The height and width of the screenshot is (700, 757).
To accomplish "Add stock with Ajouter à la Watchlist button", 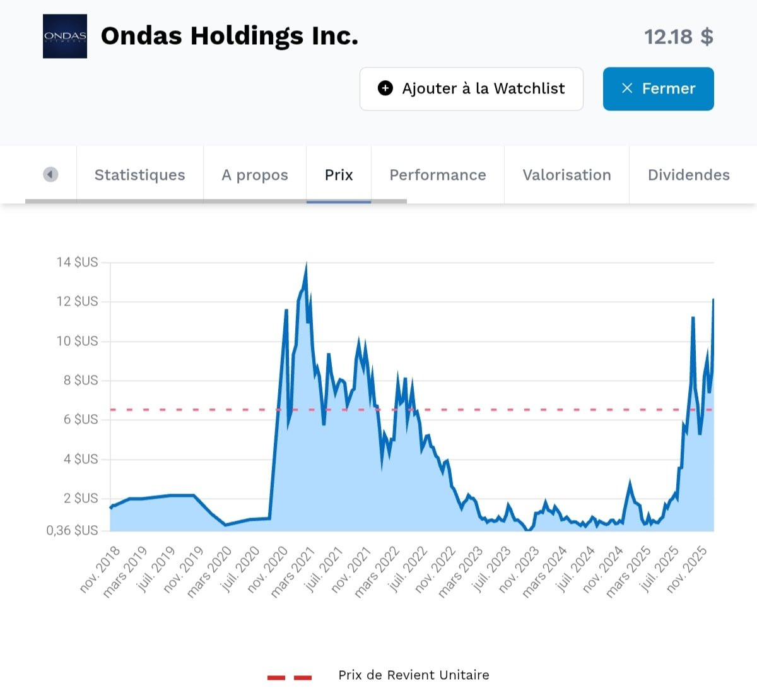I will tap(471, 89).
